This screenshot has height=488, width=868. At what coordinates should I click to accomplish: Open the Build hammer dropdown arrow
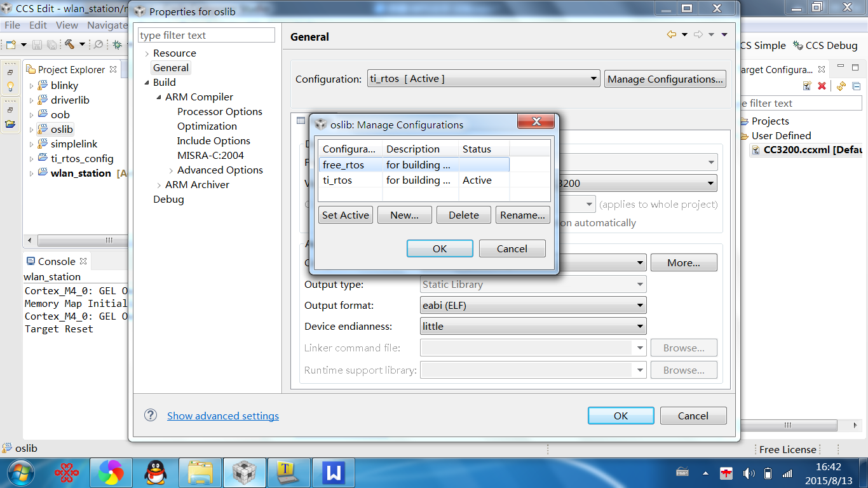[x=82, y=44]
